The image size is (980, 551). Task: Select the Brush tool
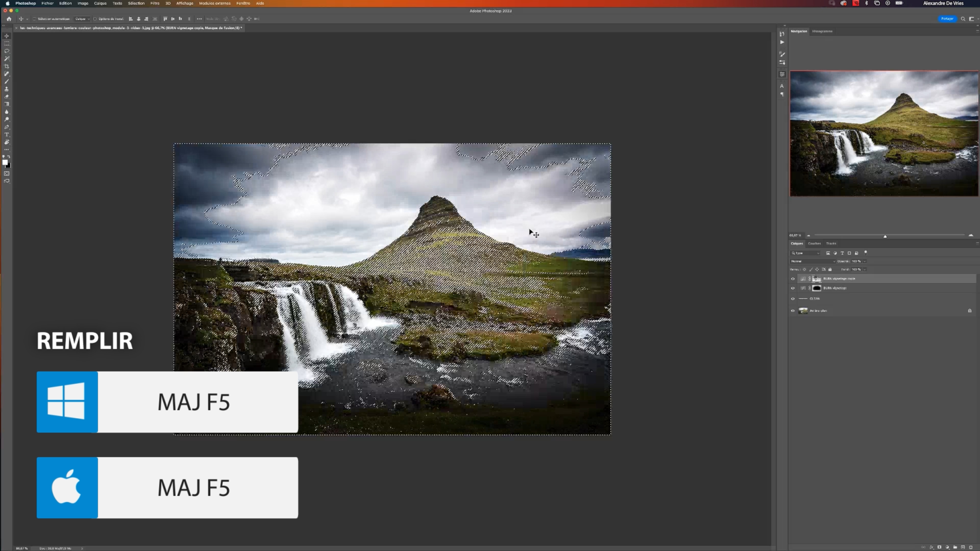tap(6, 81)
